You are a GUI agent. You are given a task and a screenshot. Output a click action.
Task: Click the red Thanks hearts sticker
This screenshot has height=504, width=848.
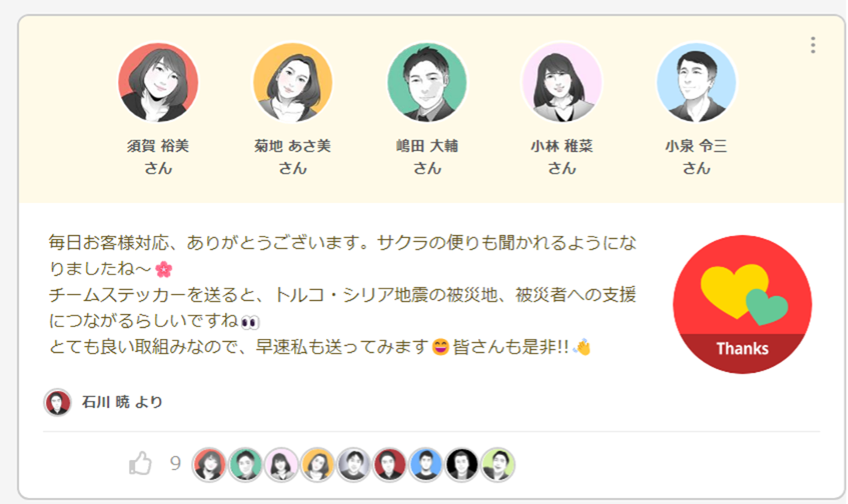click(x=742, y=304)
